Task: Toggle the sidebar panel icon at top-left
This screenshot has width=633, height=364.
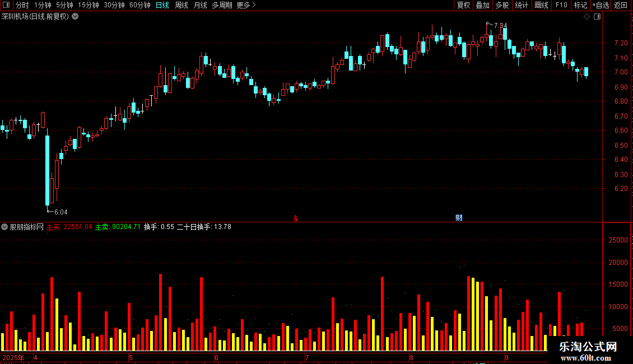Action: point(6,5)
